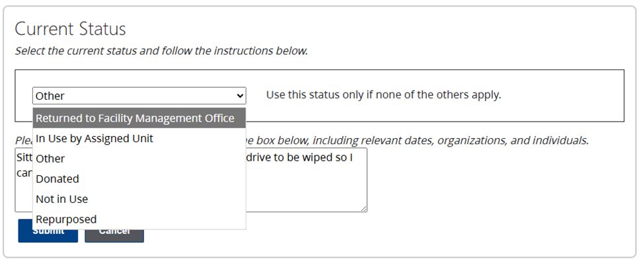Select Returned to Facility Management Office option
This screenshot has width=644, height=279.
coord(135,118)
